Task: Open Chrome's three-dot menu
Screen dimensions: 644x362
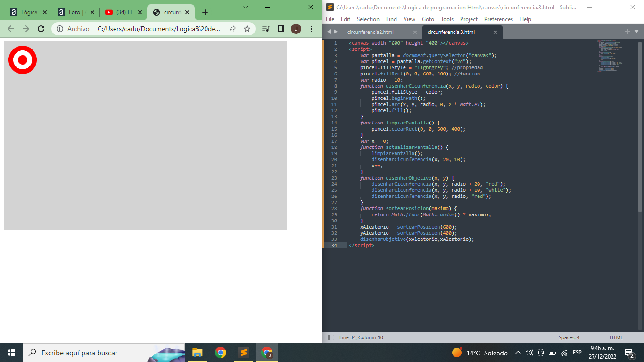Action: tap(311, 29)
